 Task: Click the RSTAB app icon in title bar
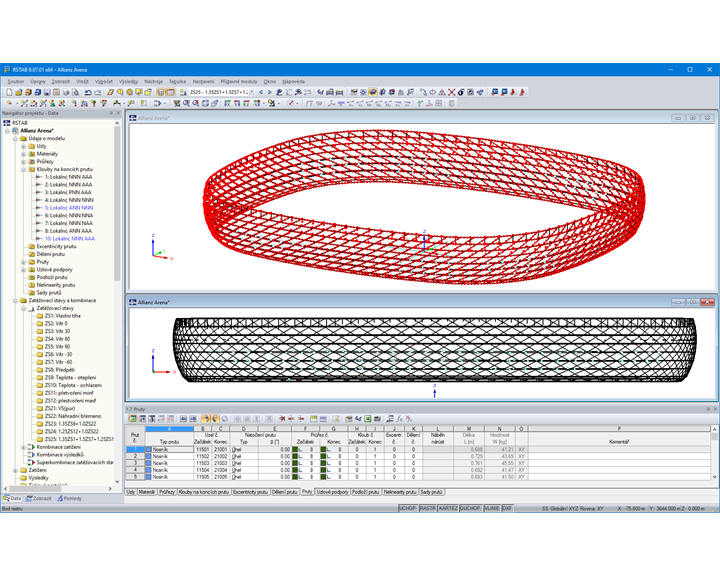[x=7, y=70]
